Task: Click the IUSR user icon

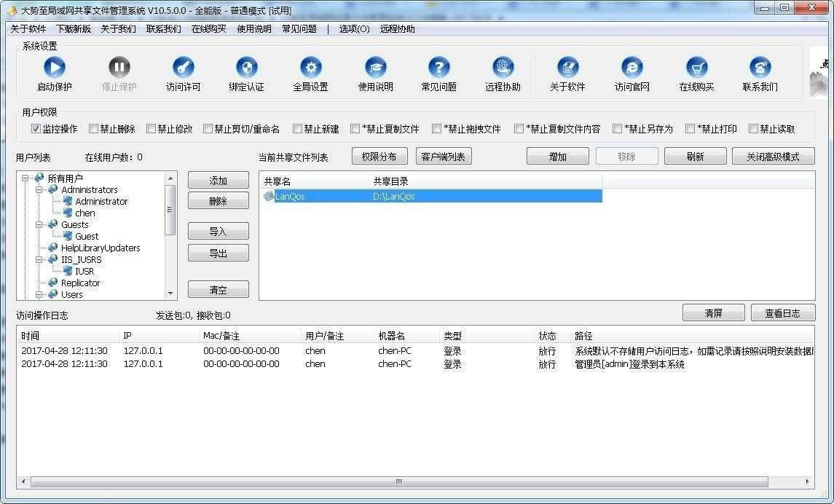Action: click(x=68, y=271)
